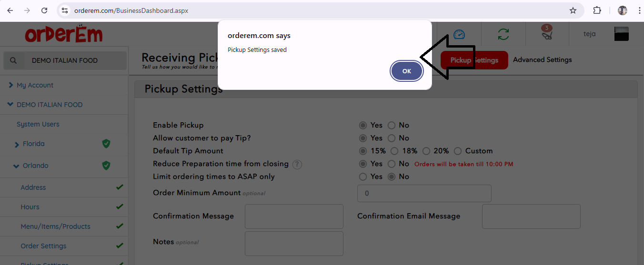Open the System Users link
644x265 pixels.
click(38, 124)
